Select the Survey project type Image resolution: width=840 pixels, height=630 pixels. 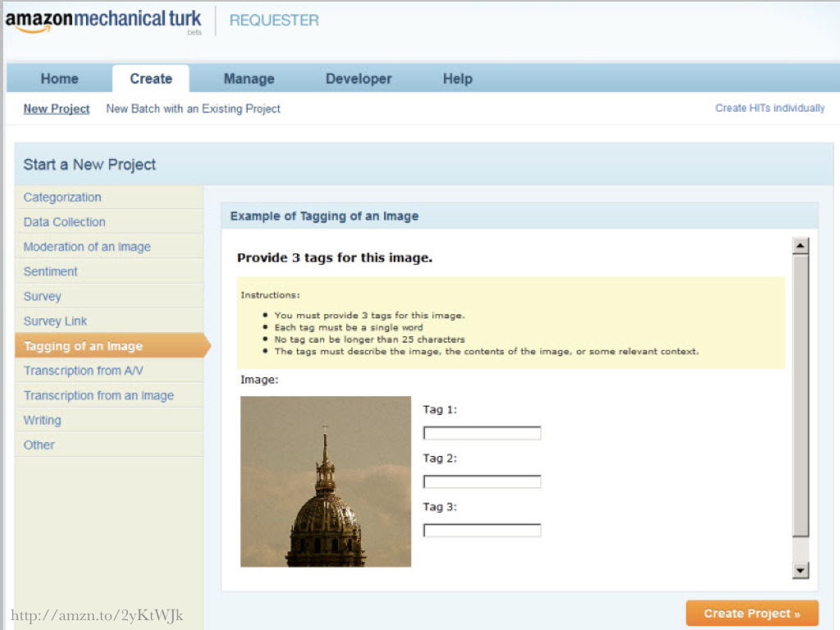(x=109, y=296)
